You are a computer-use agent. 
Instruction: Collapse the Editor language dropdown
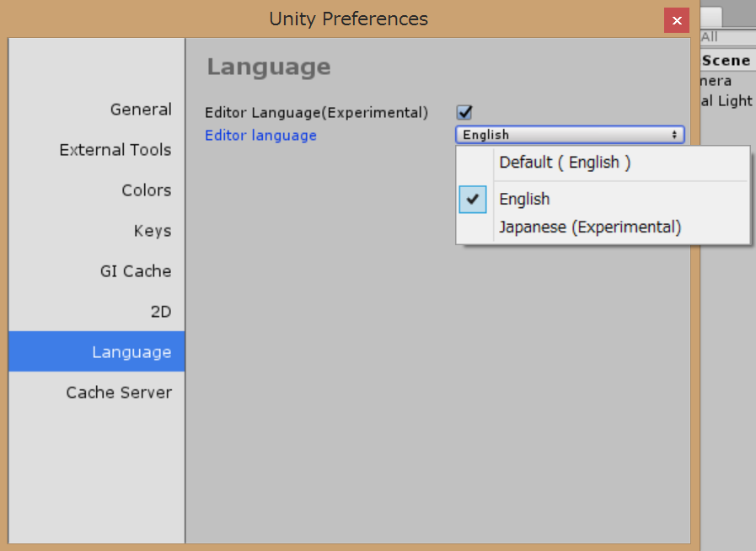point(570,135)
